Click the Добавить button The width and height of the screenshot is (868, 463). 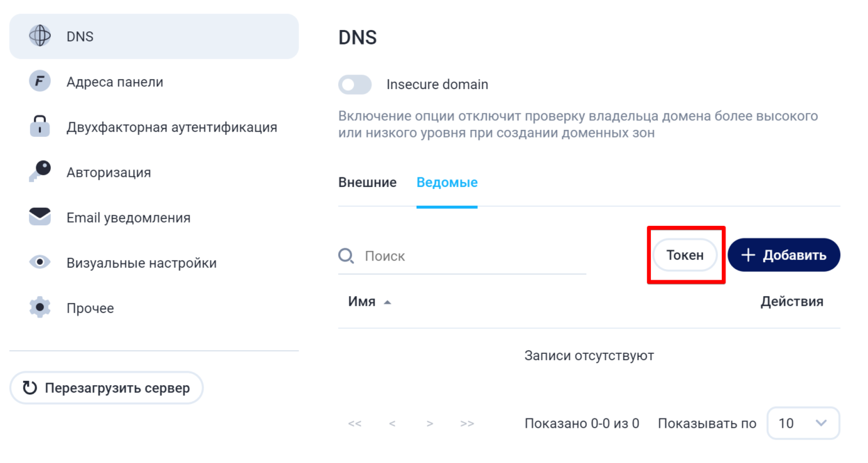(x=784, y=255)
